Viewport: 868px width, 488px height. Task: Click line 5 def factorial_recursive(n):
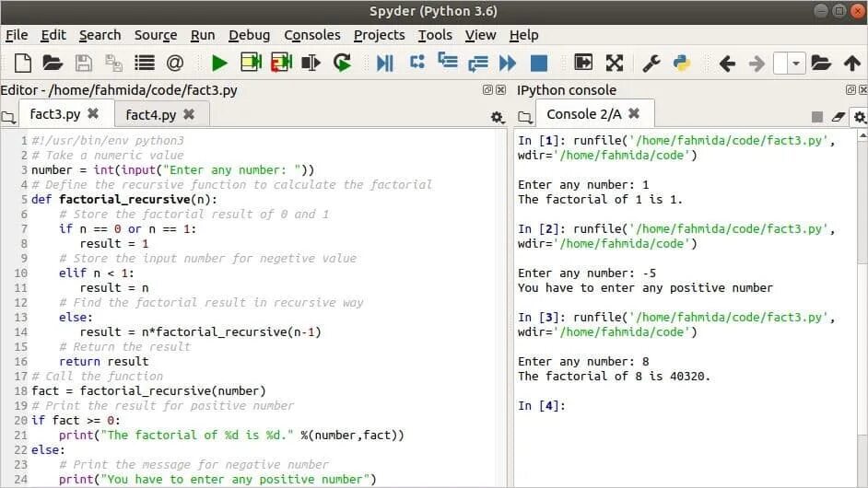click(124, 199)
